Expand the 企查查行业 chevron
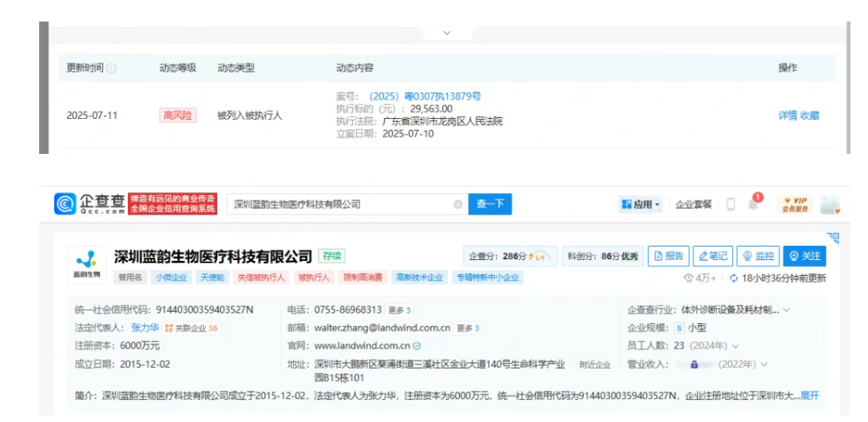Image resolution: width=868 pixels, height=422 pixels. pyautogui.click(x=786, y=310)
